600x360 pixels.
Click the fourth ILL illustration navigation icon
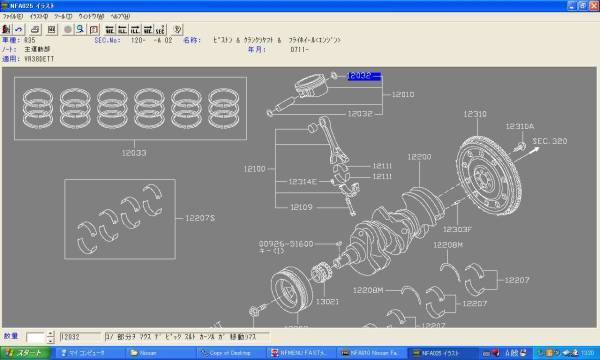pyautogui.click(x=148, y=29)
